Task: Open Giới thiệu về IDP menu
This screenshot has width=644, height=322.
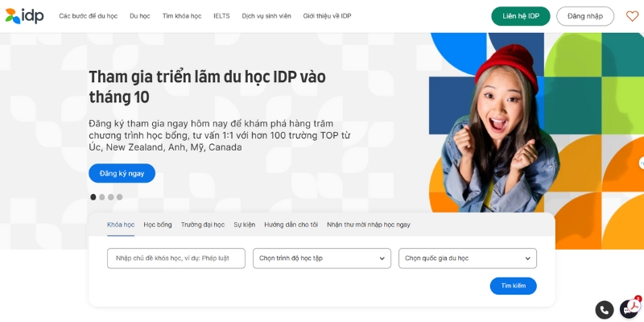Action: point(328,16)
